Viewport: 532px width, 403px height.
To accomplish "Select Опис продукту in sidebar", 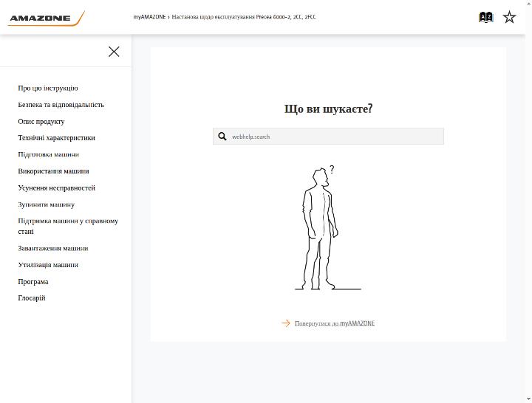I will [41, 121].
